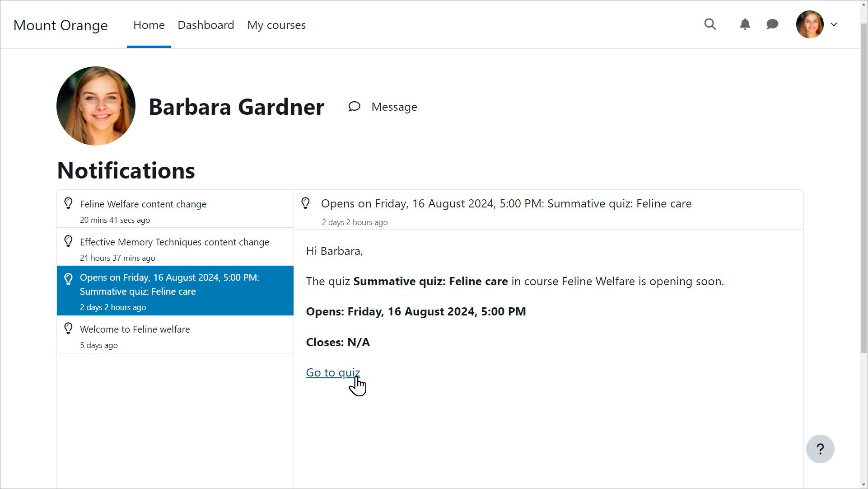
Task: Follow the Go to quiz link
Action: click(332, 372)
